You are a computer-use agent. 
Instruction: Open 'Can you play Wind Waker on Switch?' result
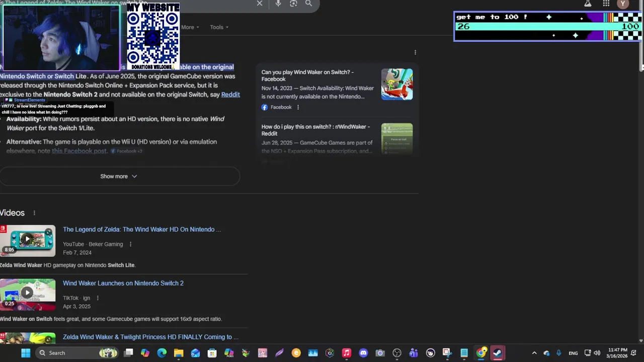click(307, 75)
